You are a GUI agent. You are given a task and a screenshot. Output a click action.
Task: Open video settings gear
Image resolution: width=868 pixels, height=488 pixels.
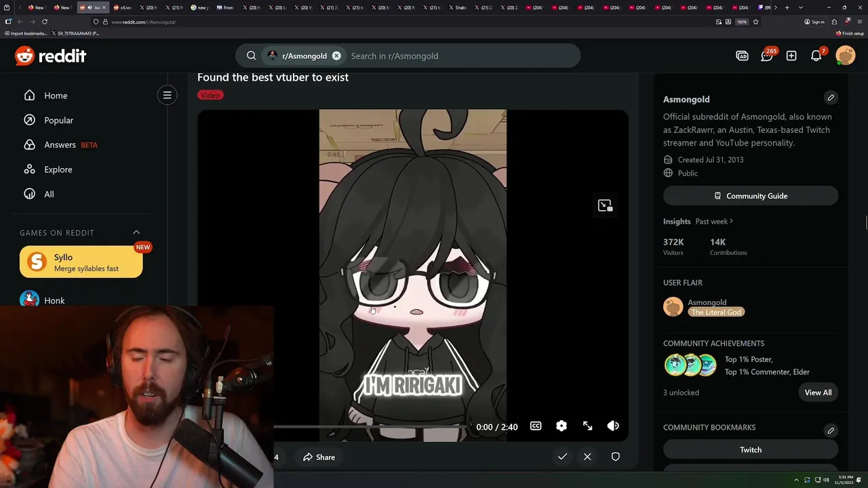tap(561, 426)
